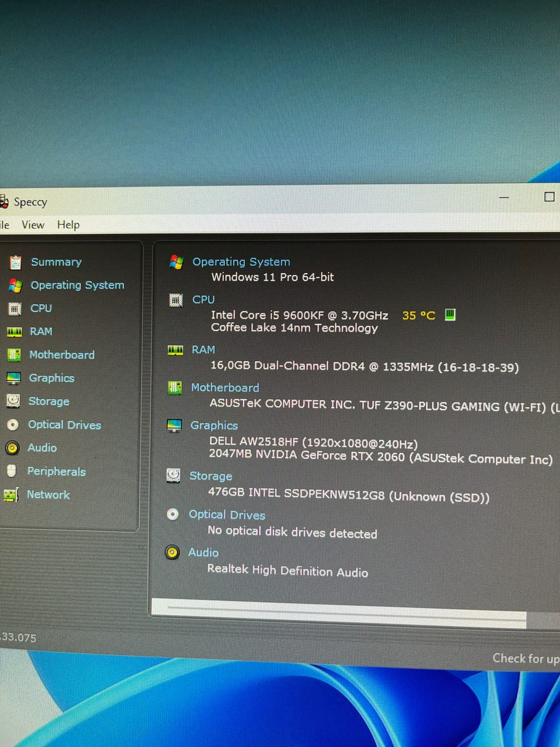The width and height of the screenshot is (560, 747).
Task: Minimize the Speccy window
Action: coord(504,197)
